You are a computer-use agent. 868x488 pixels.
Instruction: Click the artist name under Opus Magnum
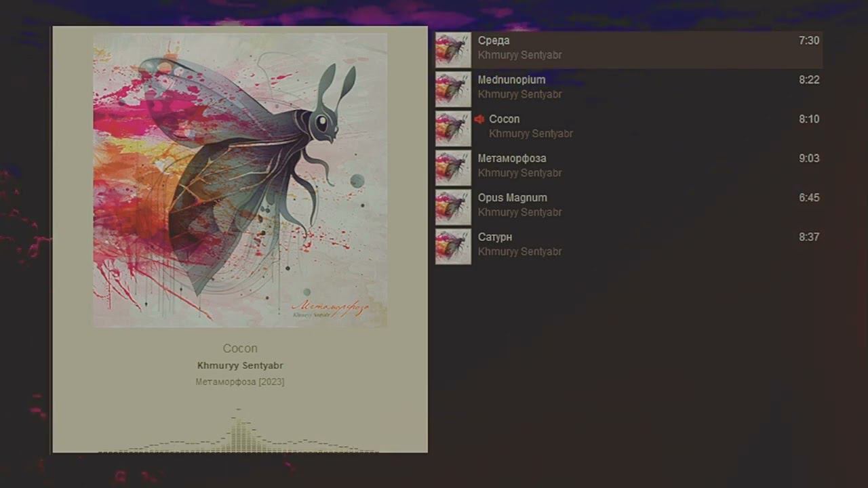click(519, 213)
